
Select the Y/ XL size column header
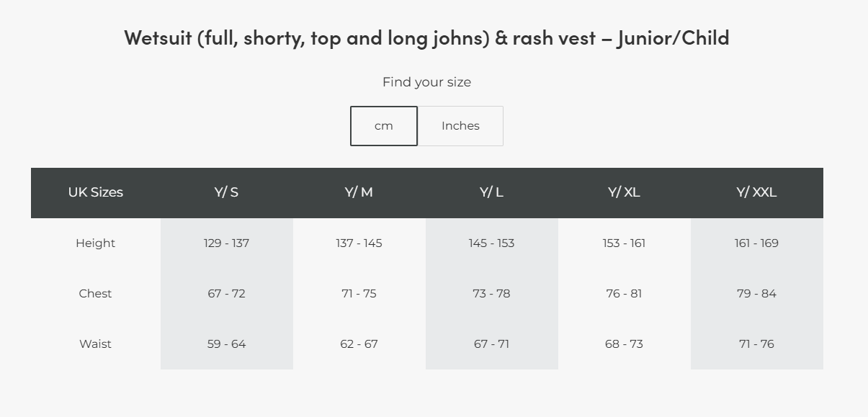pyautogui.click(x=624, y=192)
